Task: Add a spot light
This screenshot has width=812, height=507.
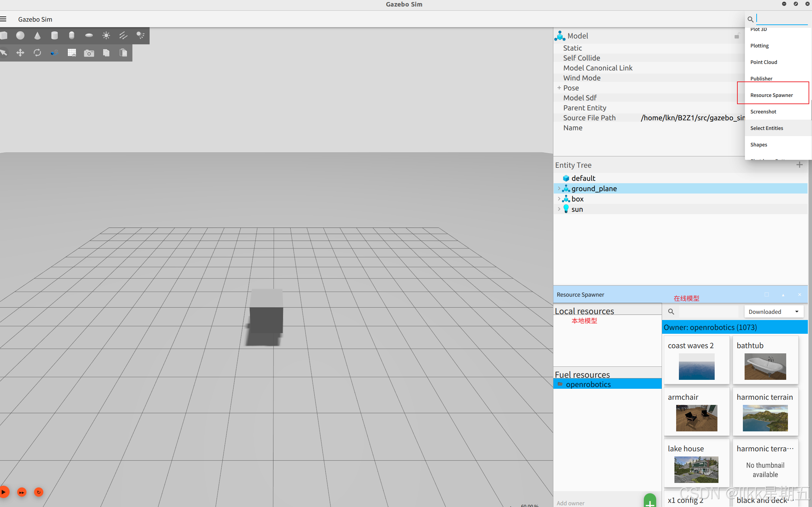Action: click(140, 35)
